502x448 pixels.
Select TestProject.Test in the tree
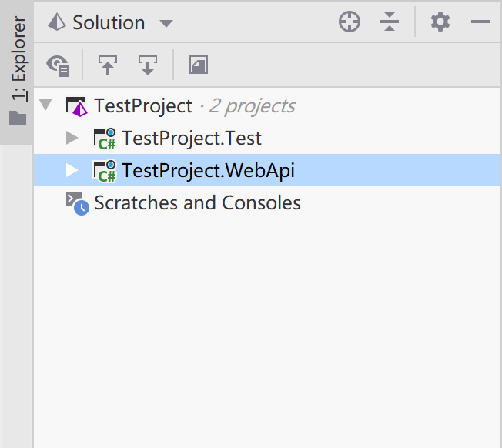click(x=192, y=138)
